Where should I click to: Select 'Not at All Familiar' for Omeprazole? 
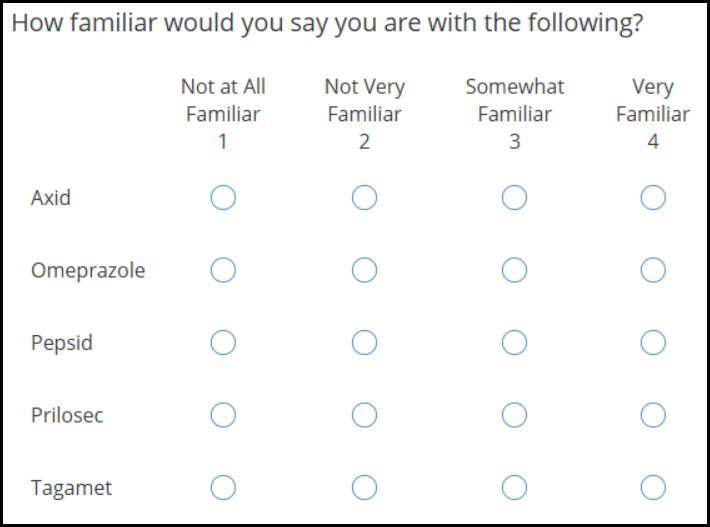click(x=223, y=270)
